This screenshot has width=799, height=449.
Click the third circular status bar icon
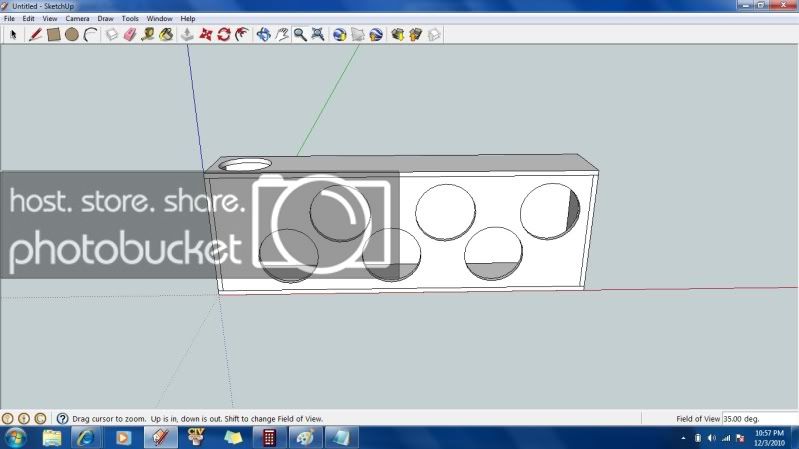tap(40, 418)
